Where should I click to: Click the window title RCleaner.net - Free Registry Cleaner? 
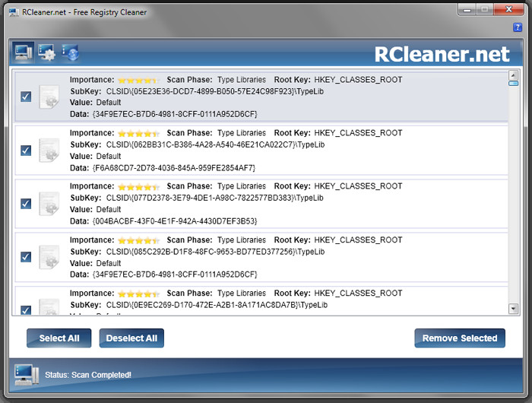pos(84,13)
